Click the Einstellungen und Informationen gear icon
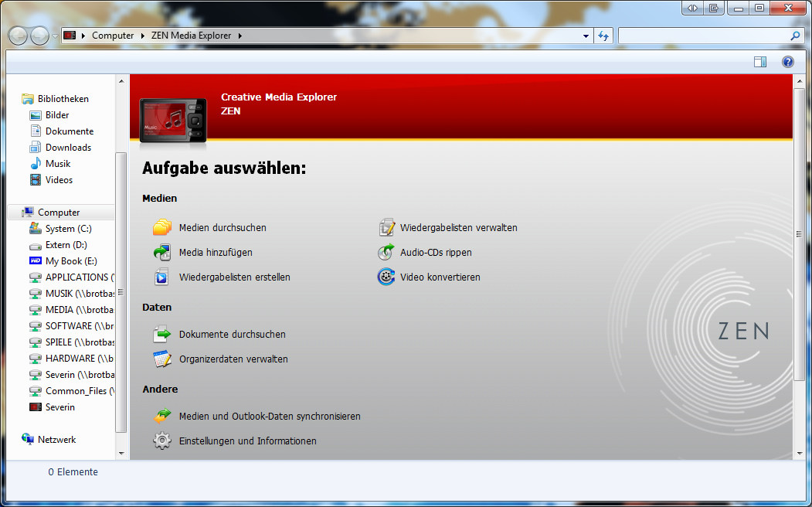The height and width of the screenshot is (507, 812). pos(162,441)
